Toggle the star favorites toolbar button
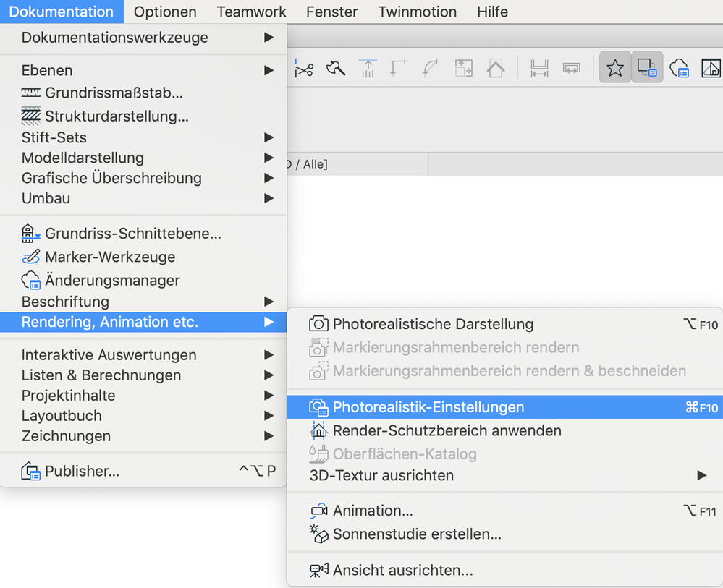 coord(614,69)
